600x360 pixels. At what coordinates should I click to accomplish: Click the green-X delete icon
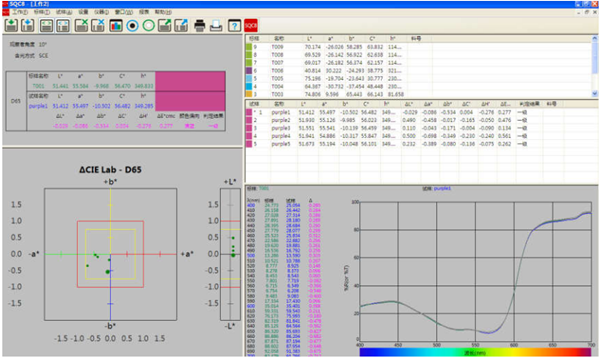coord(81,26)
